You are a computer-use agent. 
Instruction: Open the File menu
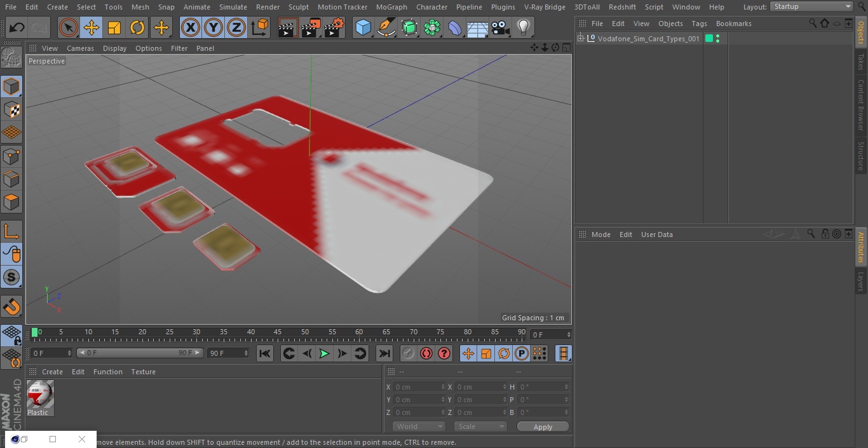pos(11,7)
